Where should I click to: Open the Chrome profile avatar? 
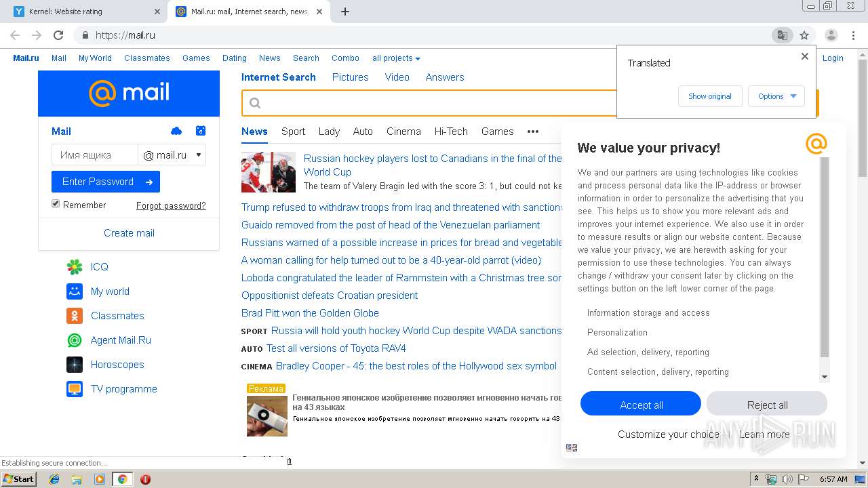(831, 35)
